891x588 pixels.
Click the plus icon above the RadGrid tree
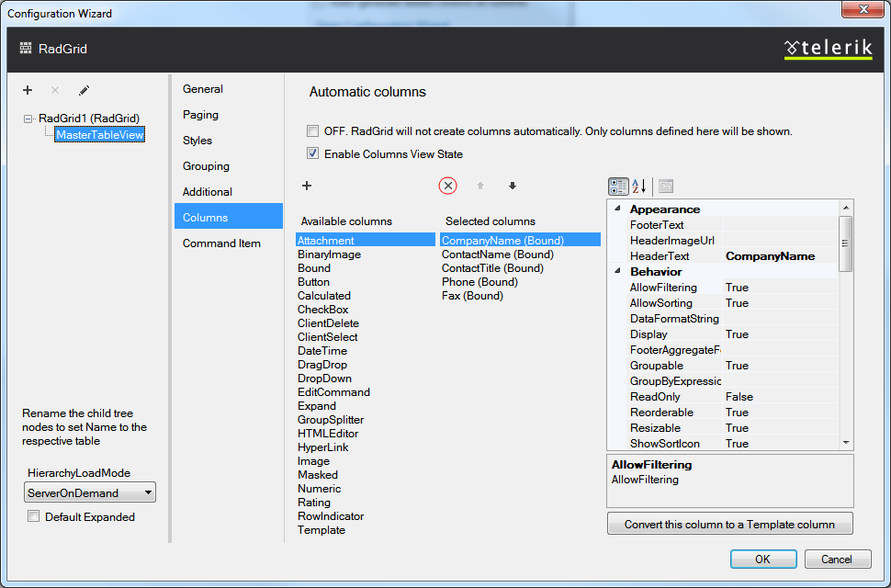click(28, 90)
